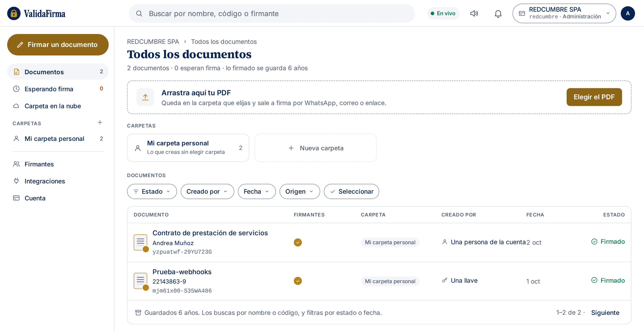Viewport: 644px width, 331px height.
Task: Open the Prueba-webhooks document
Action: [x=182, y=272]
